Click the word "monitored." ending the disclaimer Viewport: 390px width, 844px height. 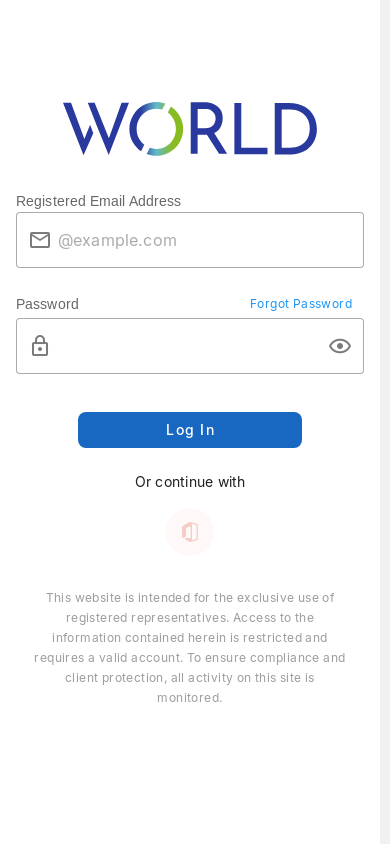point(190,698)
